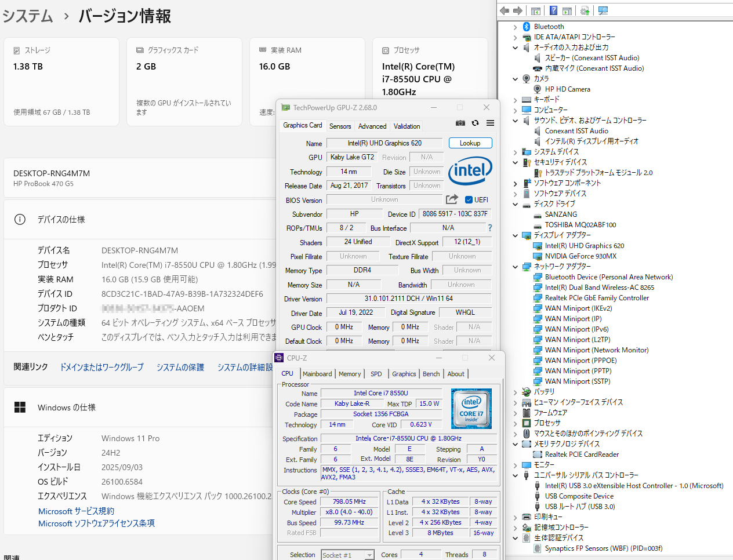The height and width of the screenshot is (560, 733).
Task: Click the GPU-Z screenshot camera icon
Action: pos(460,123)
